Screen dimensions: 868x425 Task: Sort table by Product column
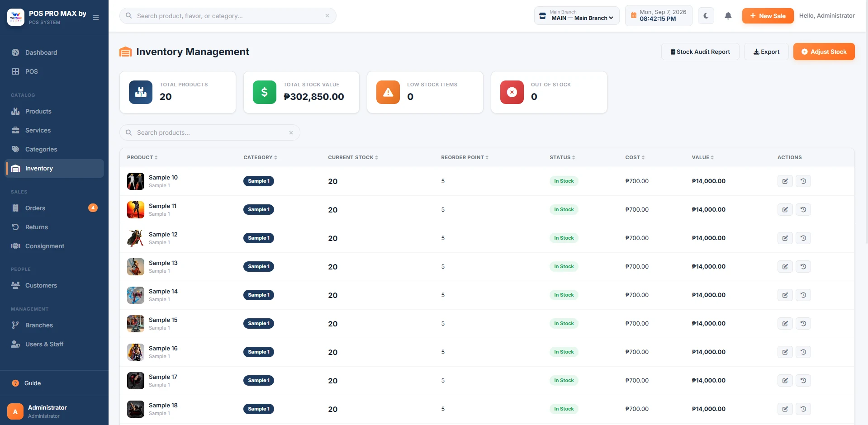pos(142,157)
